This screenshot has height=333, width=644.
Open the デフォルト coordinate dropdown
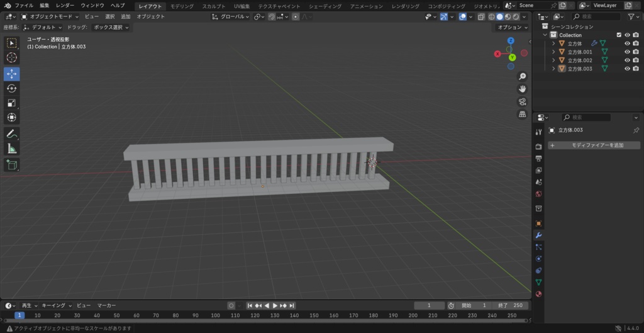coord(43,28)
